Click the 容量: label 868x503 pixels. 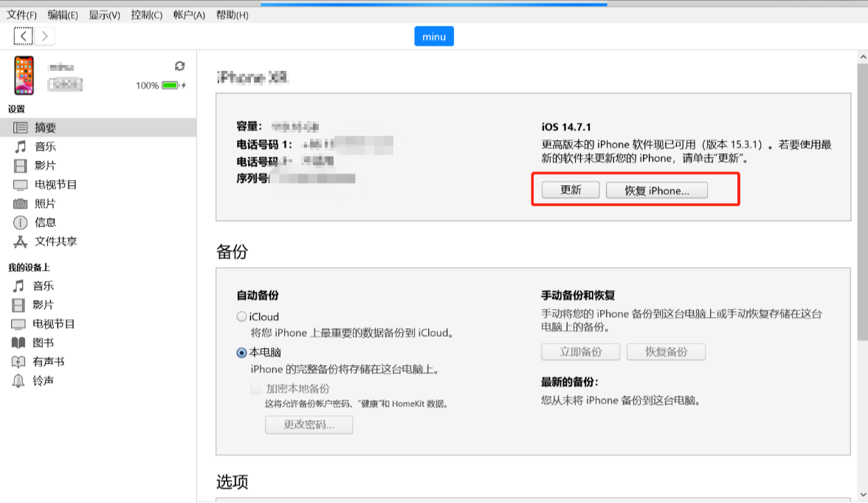point(249,126)
